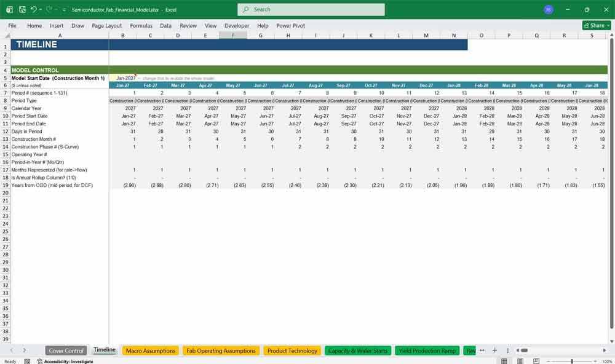
Task: Open the Help ribbon tab
Action: (x=263, y=25)
